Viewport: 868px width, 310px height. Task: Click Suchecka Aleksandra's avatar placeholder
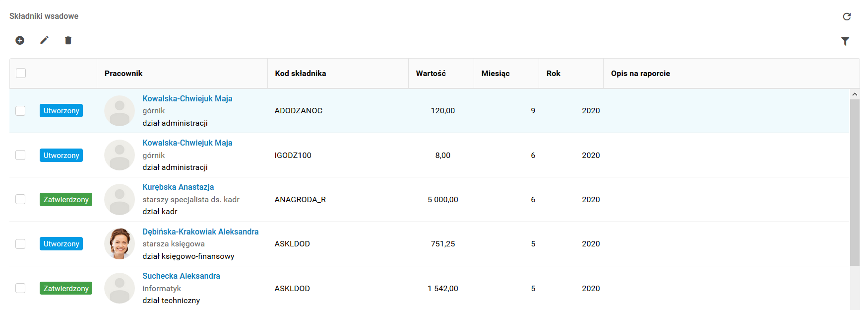click(120, 288)
